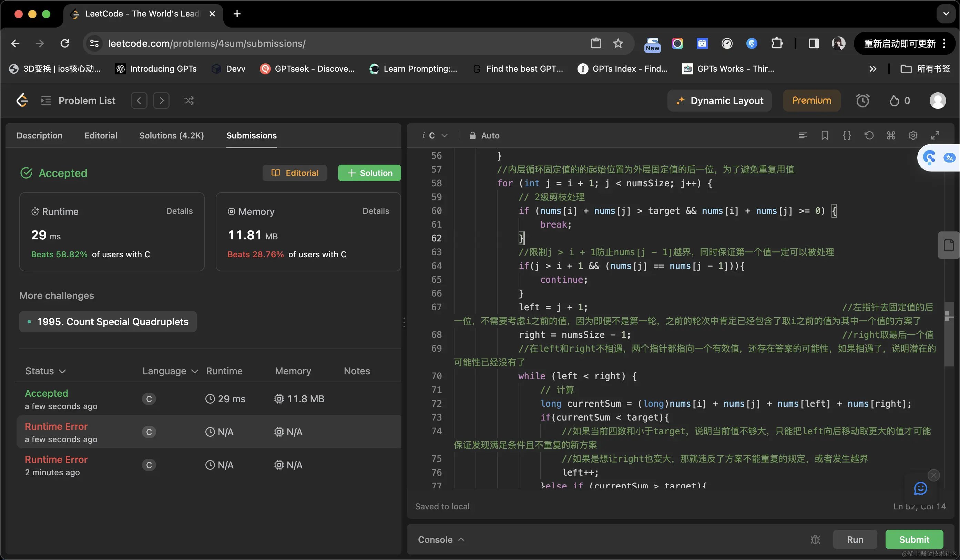960x560 pixels.
Task: Click the code editor vertical scrollbar
Action: tap(949, 333)
